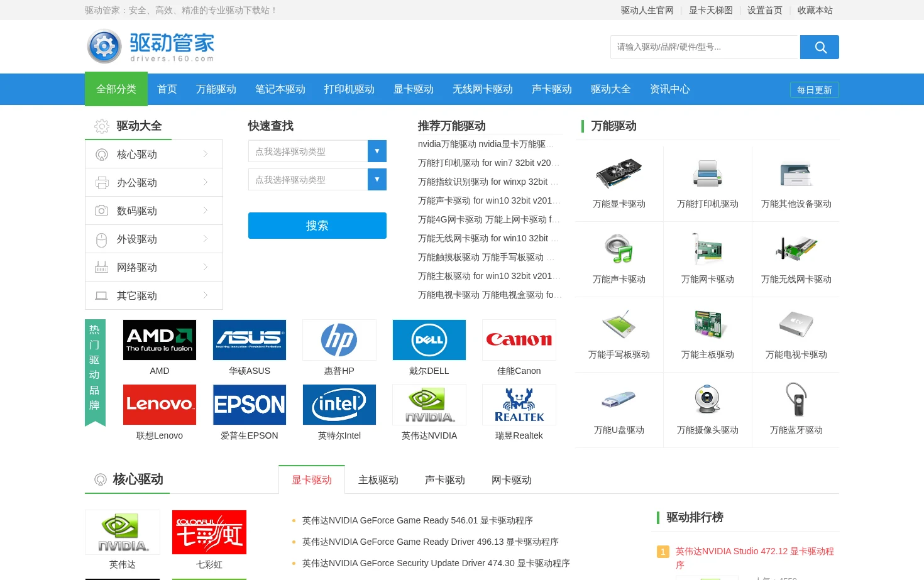Open 万能声卡驱动 speaker icon

pyautogui.click(x=619, y=248)
